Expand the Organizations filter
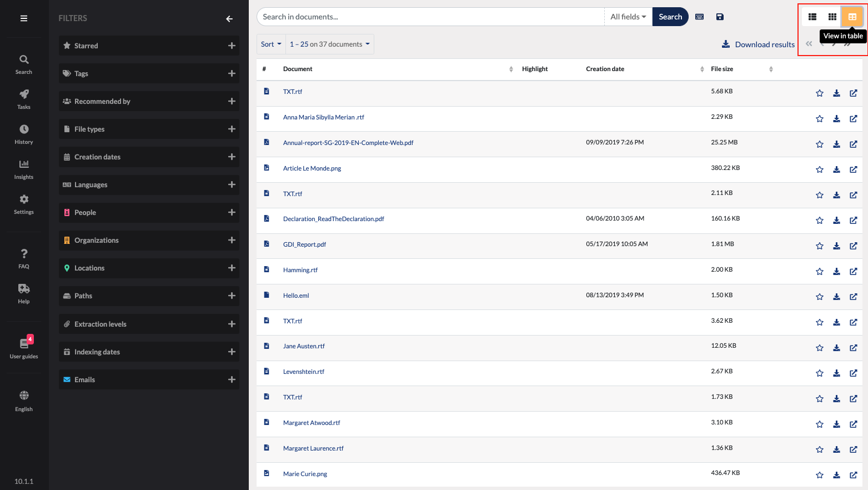The image size is (868, 490). (x=232, y=240)
